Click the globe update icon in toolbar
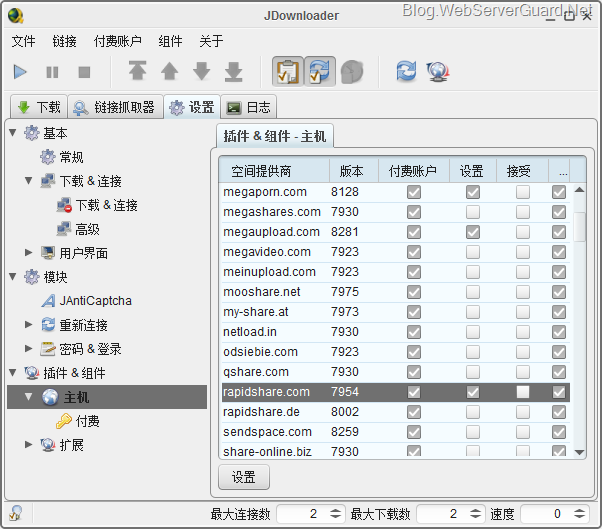This screenshot has width=602, height=529. [x=438, y=71]
